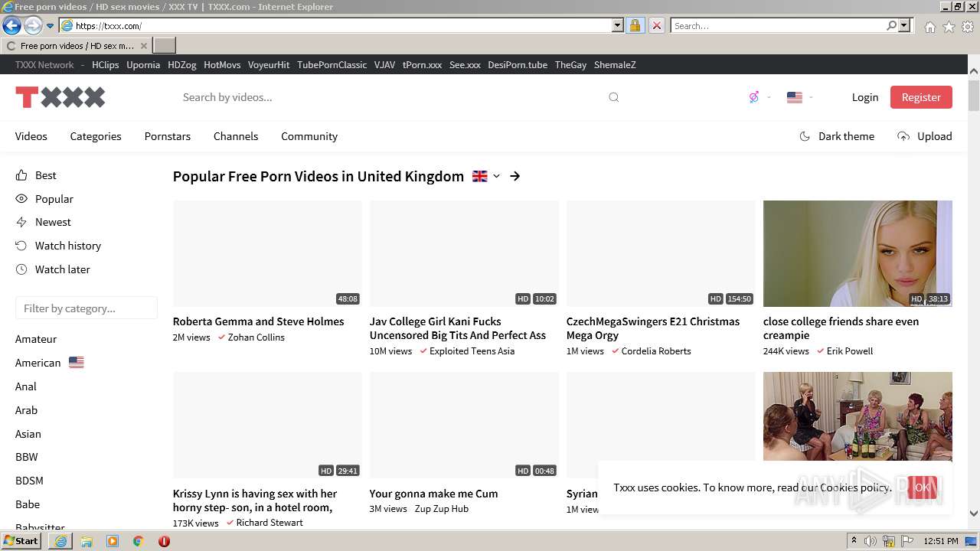Open the Community menu item
This screenshot has height=551, width=980.
pos(309,136)
